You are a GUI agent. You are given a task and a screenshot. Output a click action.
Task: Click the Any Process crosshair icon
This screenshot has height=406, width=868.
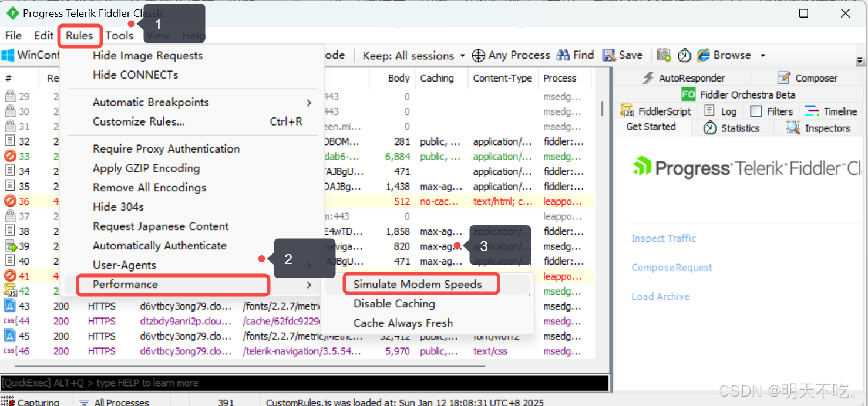[x=479, y=55]
